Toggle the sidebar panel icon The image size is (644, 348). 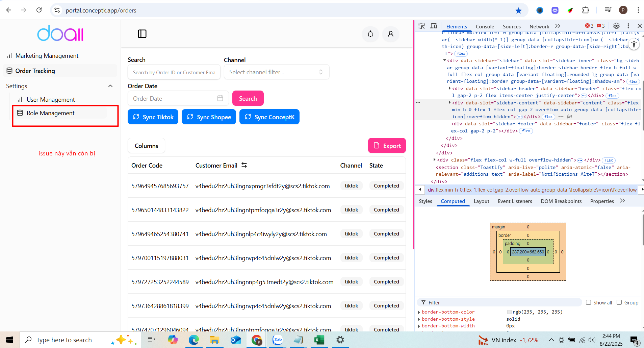pyautogui.click(x=142, y=34)
